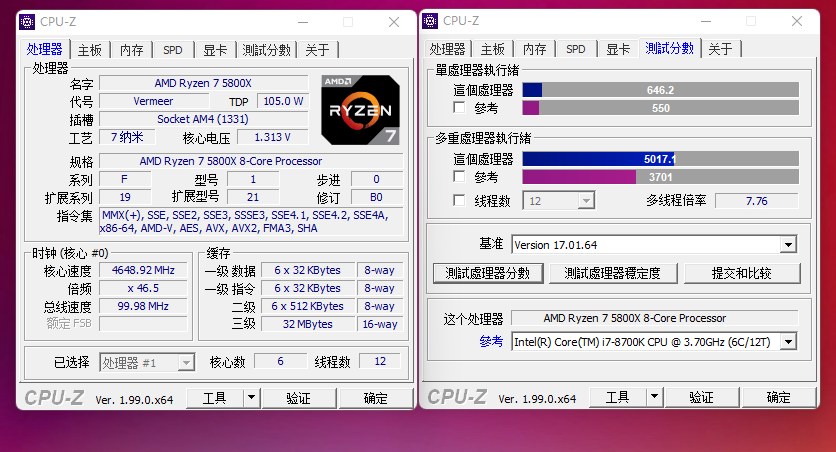
Task: Click the 二级 cache value 6 x 512 KBytes
Action: [308, 306]
